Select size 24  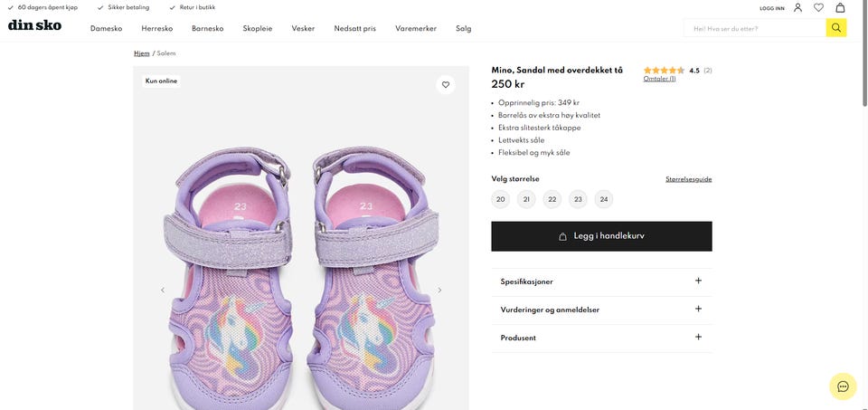pyautogui.click(x=603, y=199)
